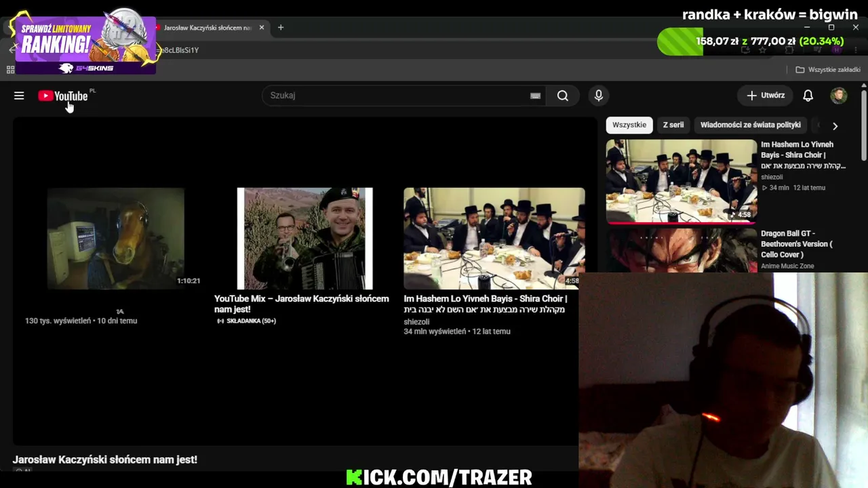Visit the shiezoli channel under end screen video
Viewport: 868px width, 488px height.
point(416,322)
